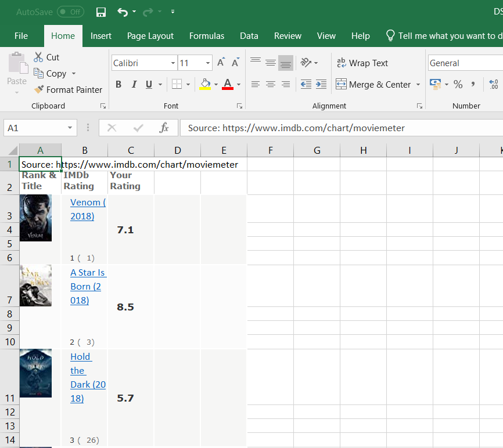Image resolution: width=503 pixels, height=448 pixels.
Task: Open the Formulas ribbon tab
Action: [x=206, y=36]
